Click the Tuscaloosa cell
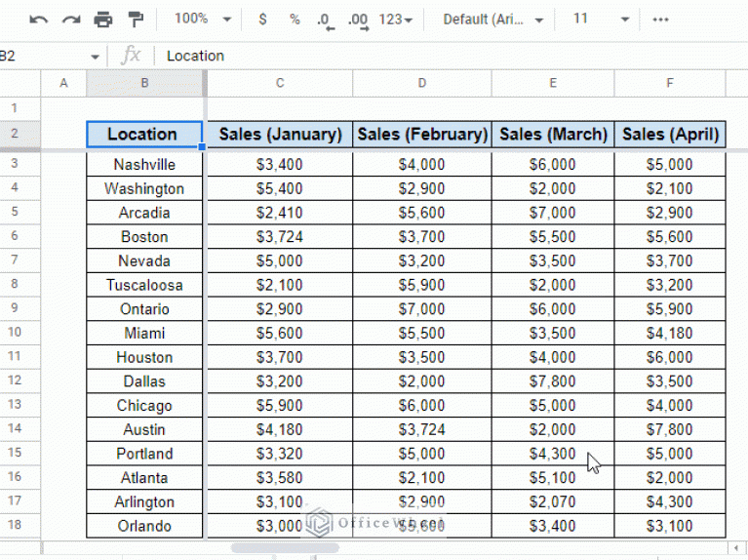The width and height of the screenshot is (748, 560). (144, 285)
